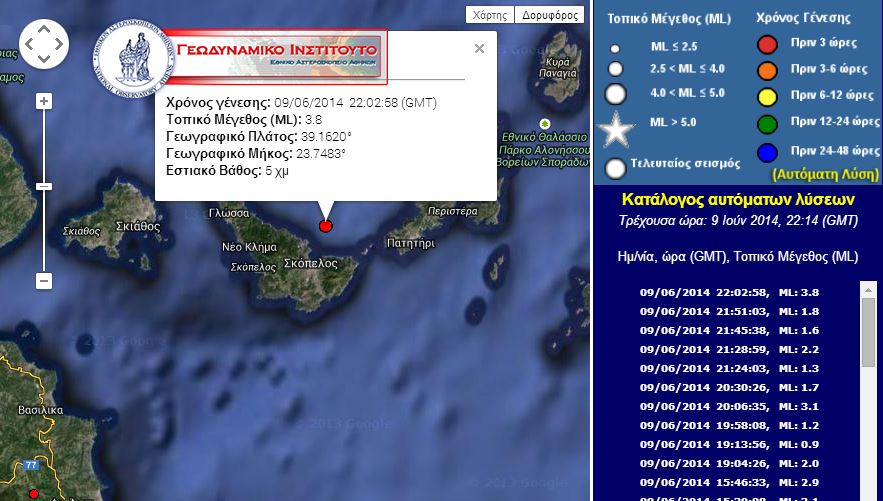Click the green park marker near Αλόννησος

point(544,123)
